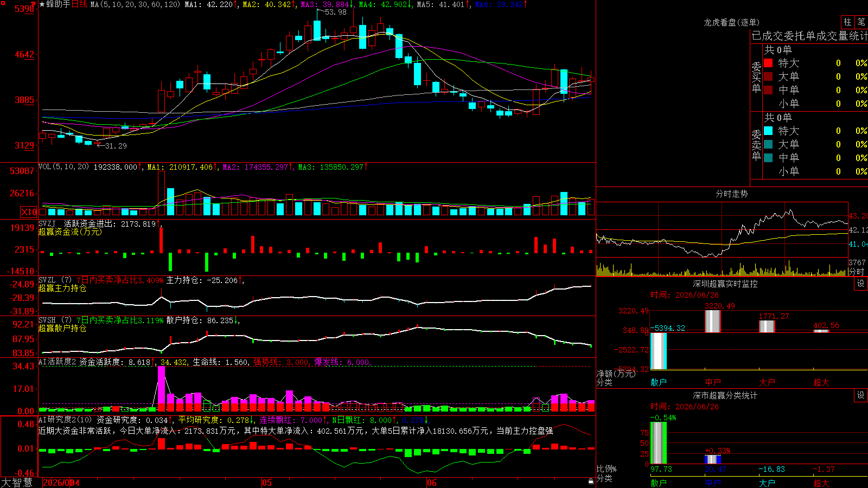Select the SVSH (7) indicator label
The width and height of the screenshot is (868, 488).
[55, 320]
